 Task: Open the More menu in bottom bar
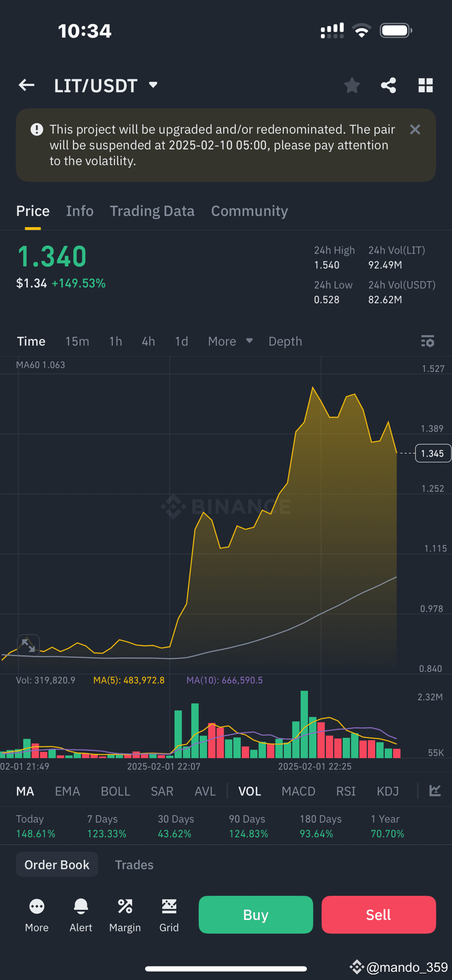pyautogui.click(x=37, y=916)
